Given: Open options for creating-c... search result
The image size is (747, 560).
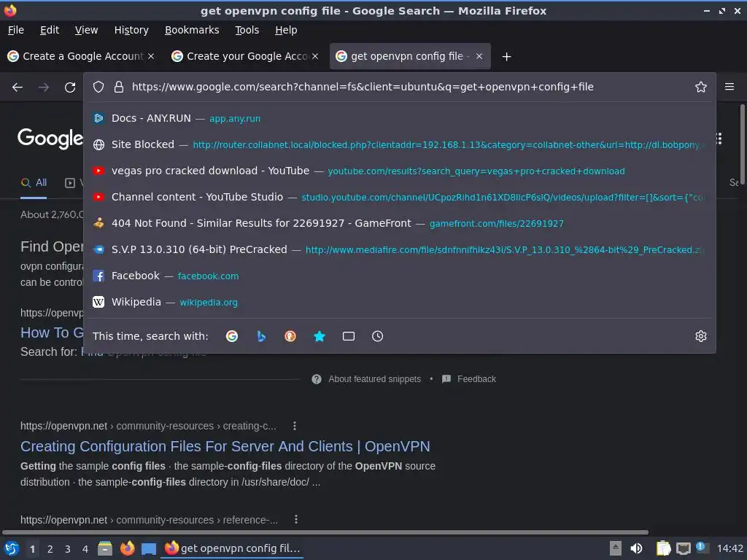Looking at the screenshot, I should pos(295,426).
